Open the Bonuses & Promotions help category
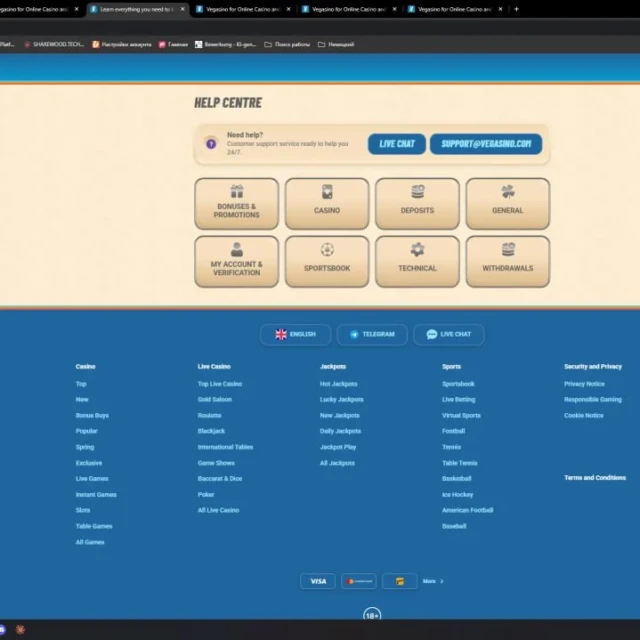This screenshot has height=640, width=640. [237, 204]
